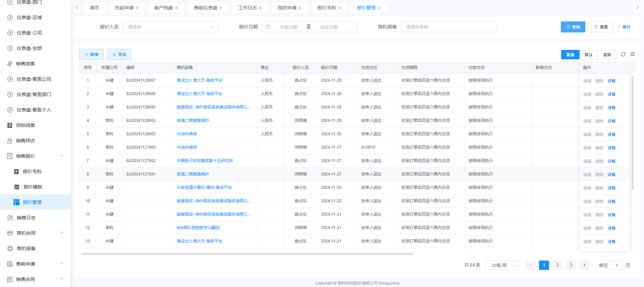Click the 销售日志 sidebar icon
The height and width of the screenshot is (287, 644).
(x=10, y=218)
